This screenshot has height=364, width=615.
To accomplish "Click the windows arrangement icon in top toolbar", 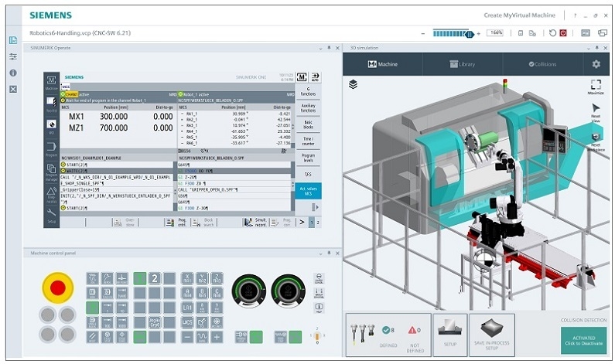I will pos(603,33).
